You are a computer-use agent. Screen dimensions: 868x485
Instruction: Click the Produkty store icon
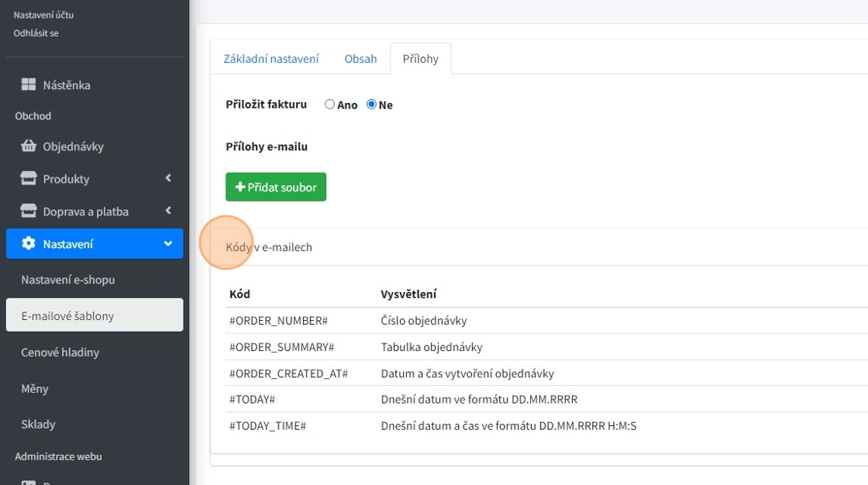29,179
